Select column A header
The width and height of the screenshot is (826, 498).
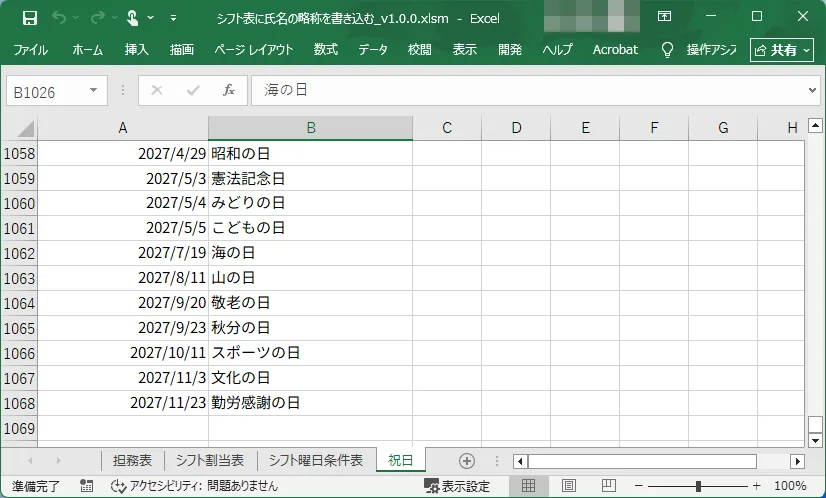[123, 128]
